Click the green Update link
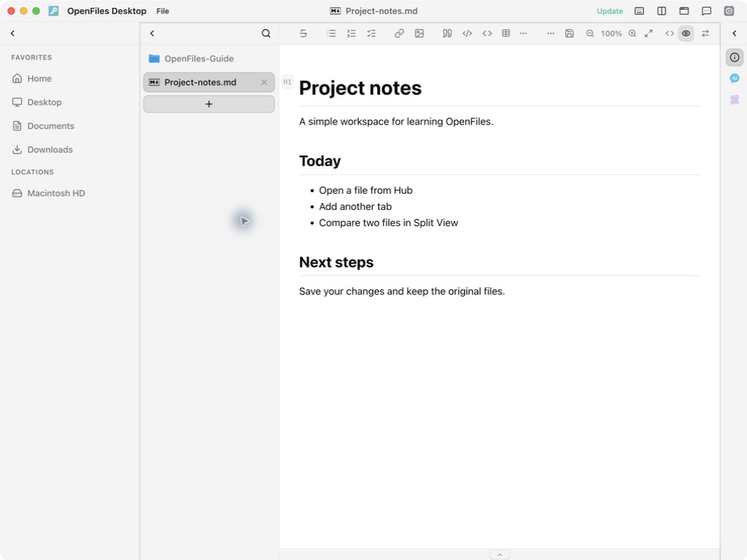The width and height of the screenshot is (747, 560). click(x=609, y=11)
